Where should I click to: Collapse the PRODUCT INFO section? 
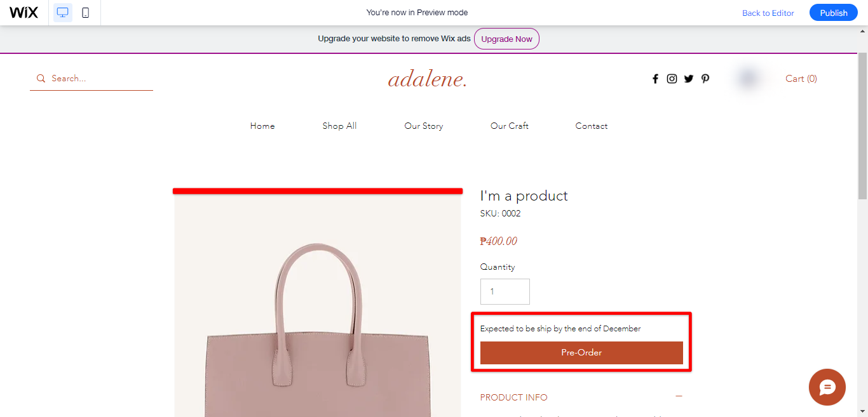tap(679, 396)
